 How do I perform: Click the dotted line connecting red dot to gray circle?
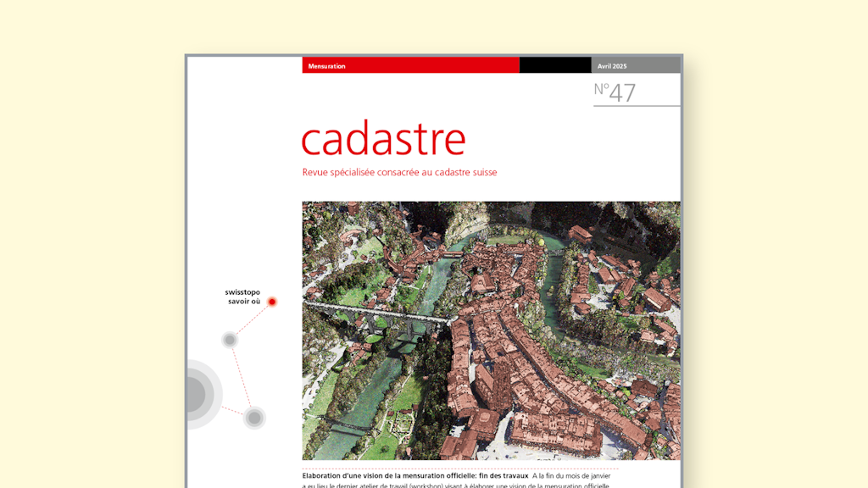pos(251,320)
